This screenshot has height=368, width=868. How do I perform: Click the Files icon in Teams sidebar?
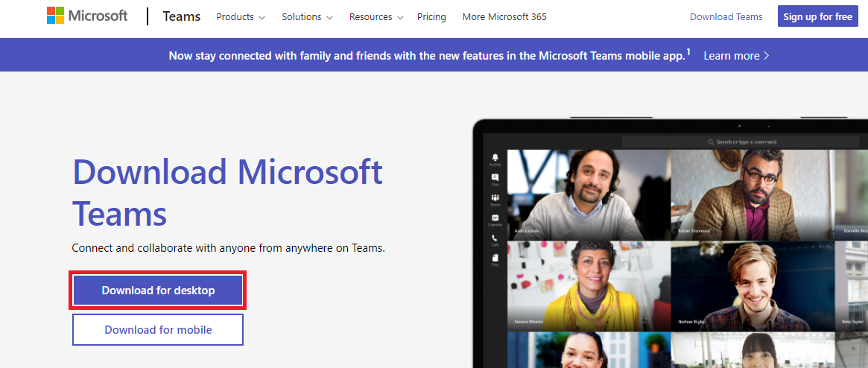click(x=495, y=260)
